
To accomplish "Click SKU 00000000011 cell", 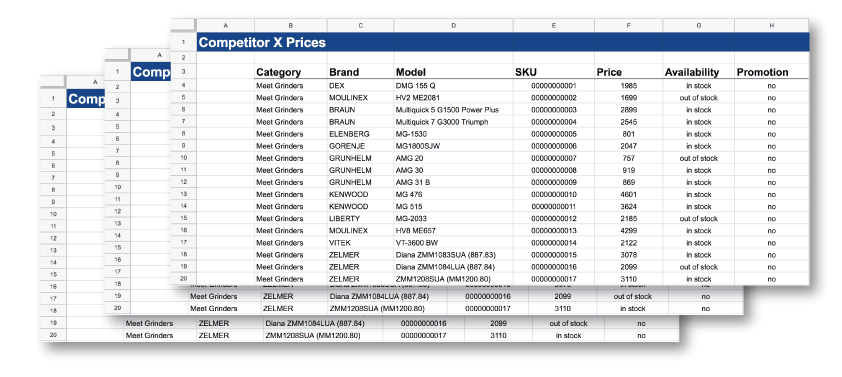I will 554,207.
